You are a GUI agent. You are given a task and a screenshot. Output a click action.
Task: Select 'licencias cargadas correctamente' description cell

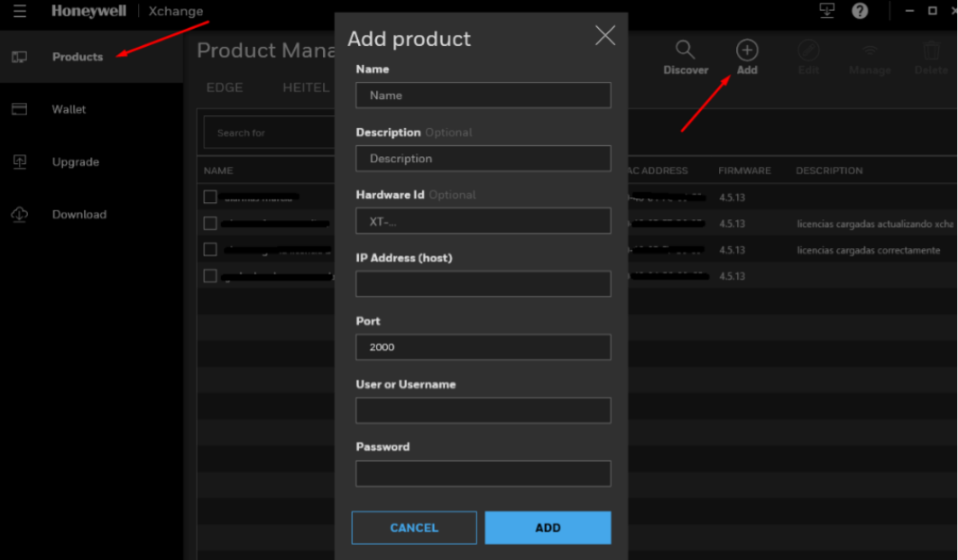tap(868, 250)
